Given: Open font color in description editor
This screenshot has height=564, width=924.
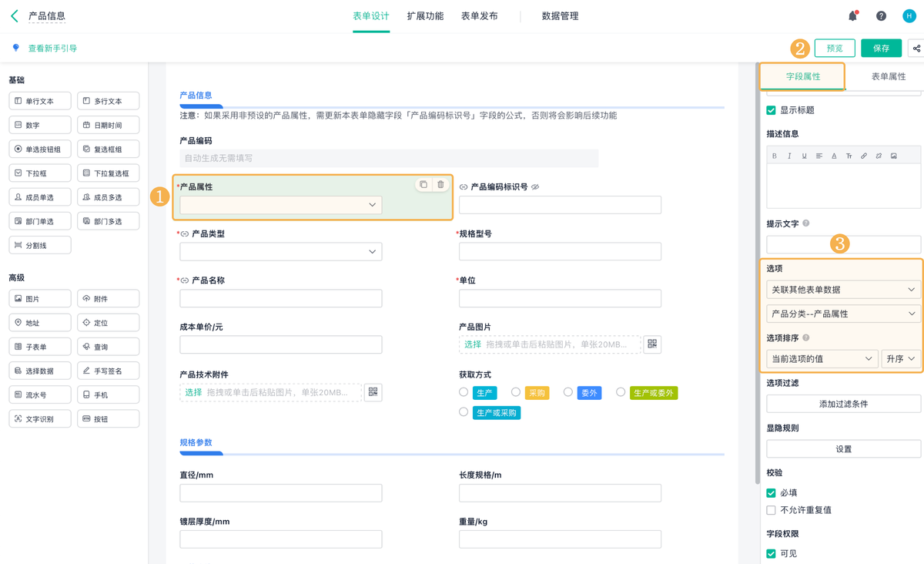Looking at the screenshot, I should [x=834, y=156].
